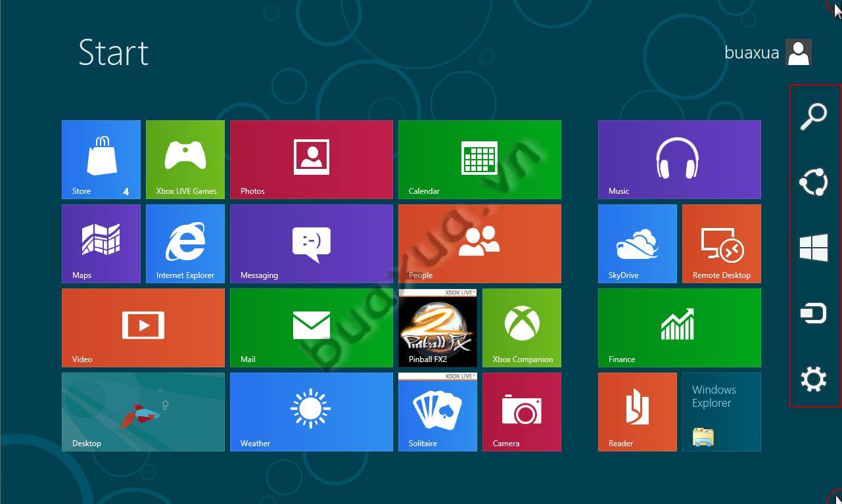842x504 pixels.
Task: Open the Mail tile
Action: click(312, 328)
